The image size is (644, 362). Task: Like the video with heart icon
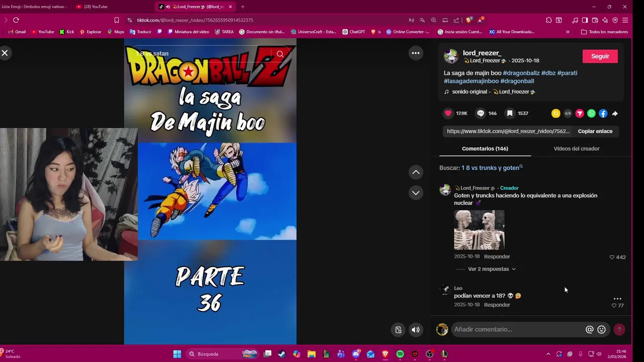(448, 113)
